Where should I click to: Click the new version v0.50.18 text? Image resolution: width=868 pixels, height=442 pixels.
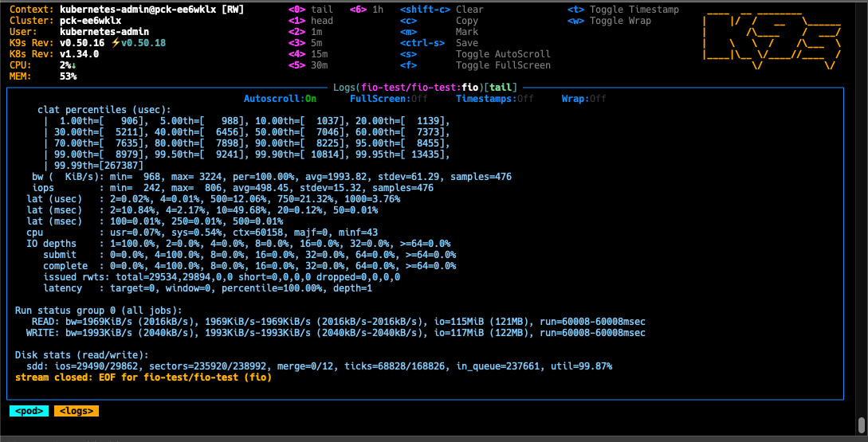(x=143, y=42)
